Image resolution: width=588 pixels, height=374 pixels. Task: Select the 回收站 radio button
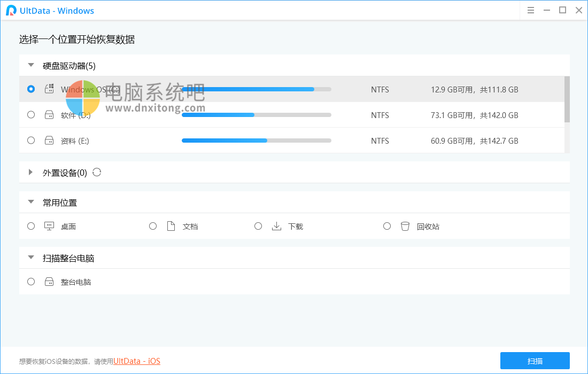point(387,226)
